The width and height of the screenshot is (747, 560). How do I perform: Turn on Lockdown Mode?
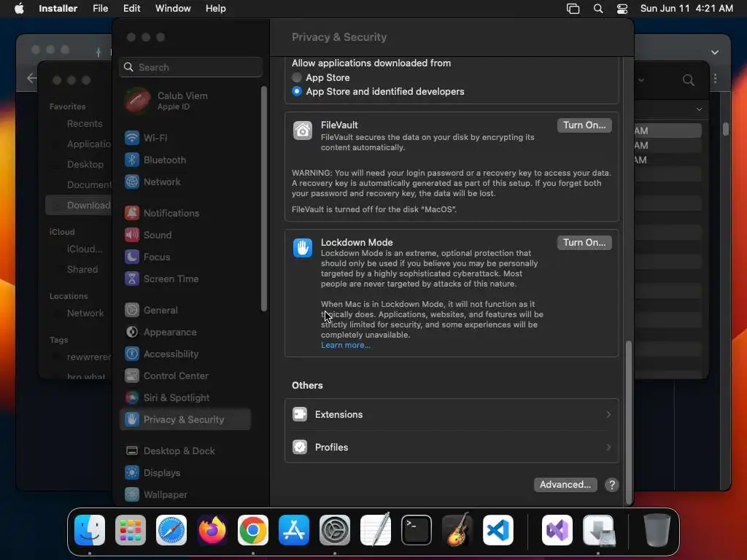[584, 243]
